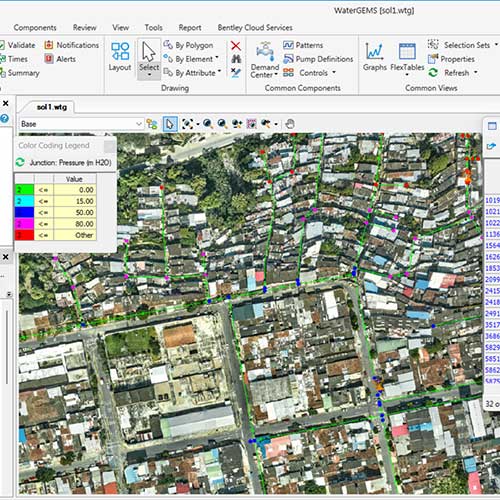500x500 pixels.
Task: Open Notifications
Action: (x=72, y=45)
